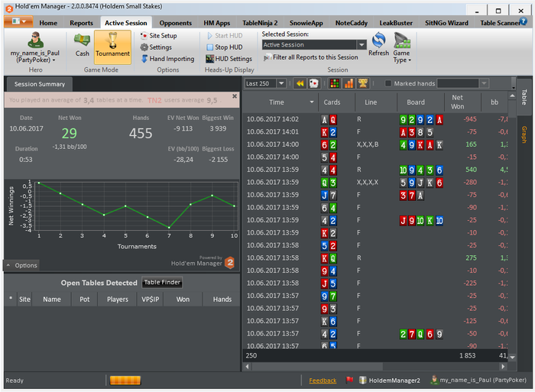Expand the Options panel below graph

coord(22,265)
